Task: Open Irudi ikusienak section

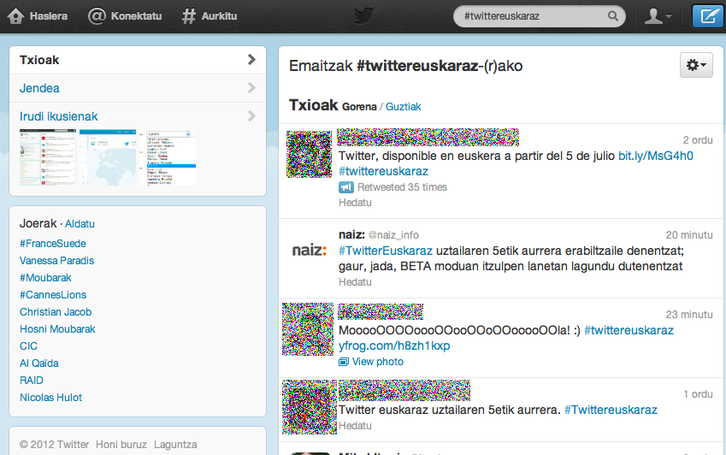Action: (59, 116)
